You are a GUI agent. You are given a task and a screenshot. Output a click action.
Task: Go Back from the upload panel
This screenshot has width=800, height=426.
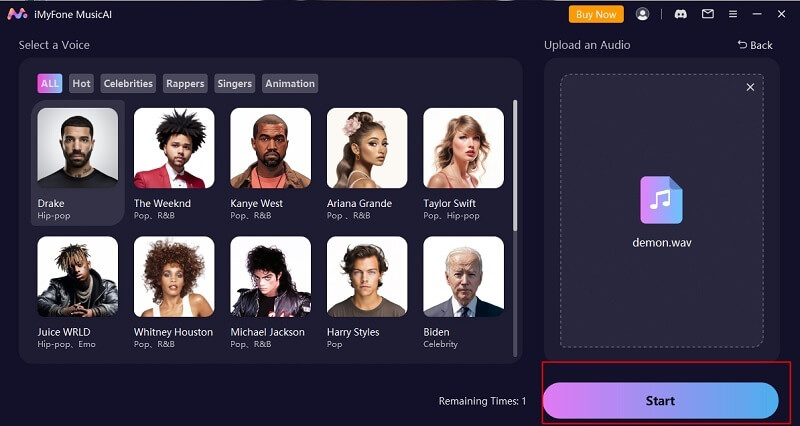[x=755, y=45]
